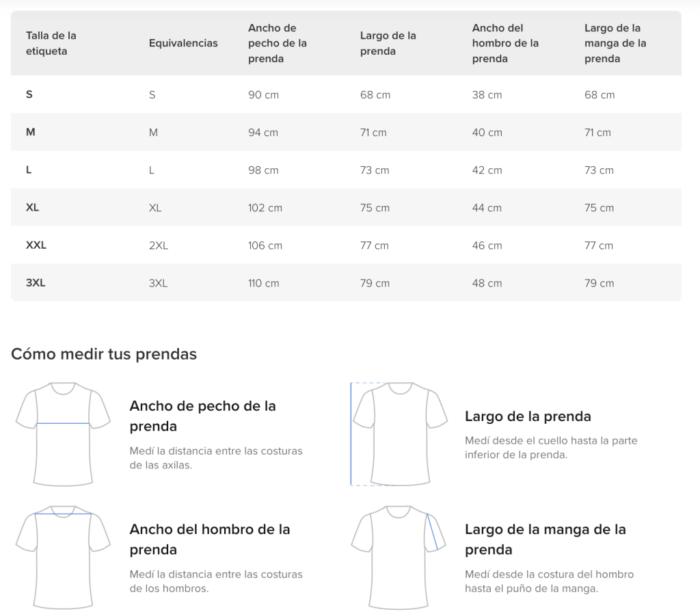Select the size XXL row label

pyautogui.click(x=36, y=245)
